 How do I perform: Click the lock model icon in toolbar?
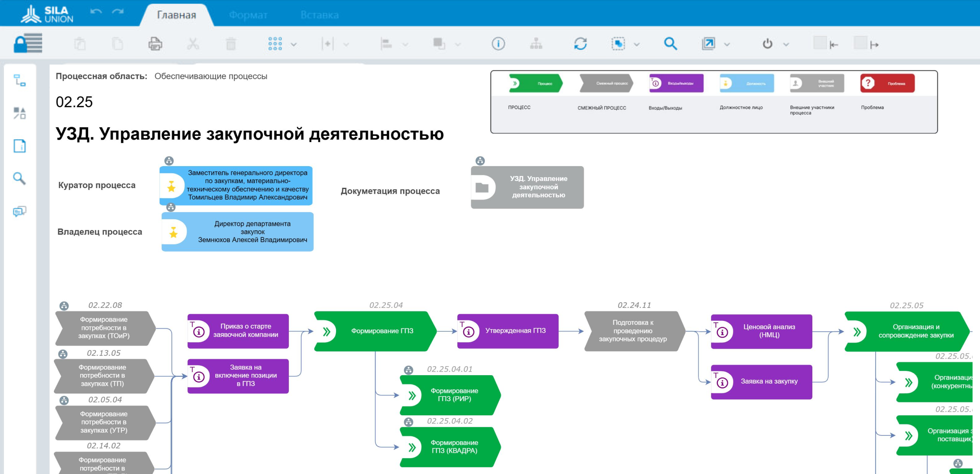[x=28, y=43]
